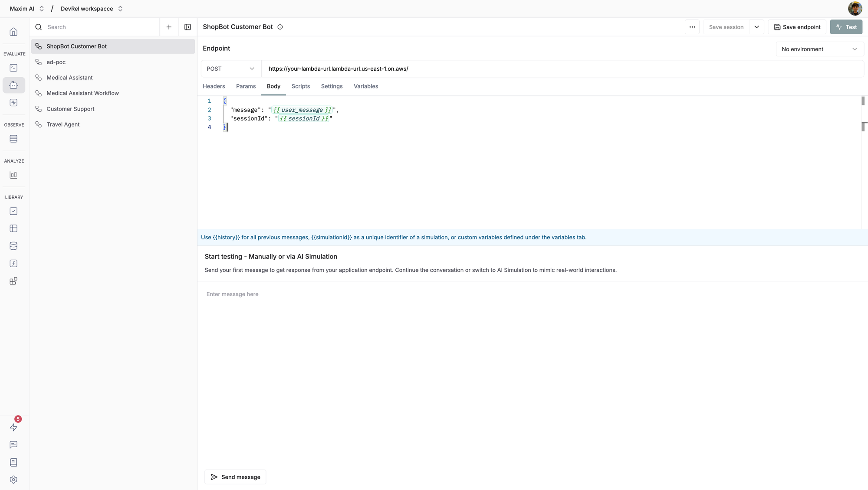This screenshot has width=868, height=490.
Task: Open the lightning icon with notification badge
Action: coord(13,427)
